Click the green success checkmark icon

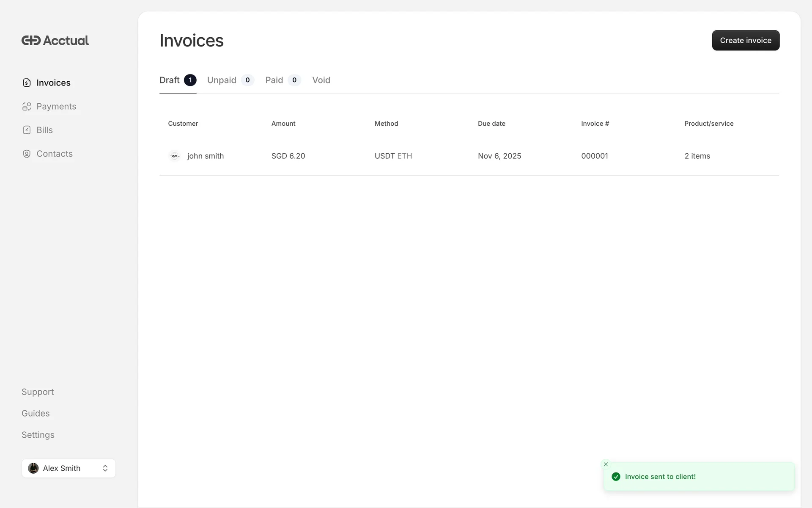616,477
